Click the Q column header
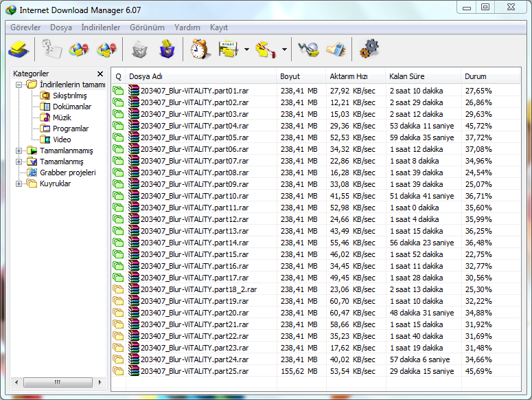 coord(118,76)
